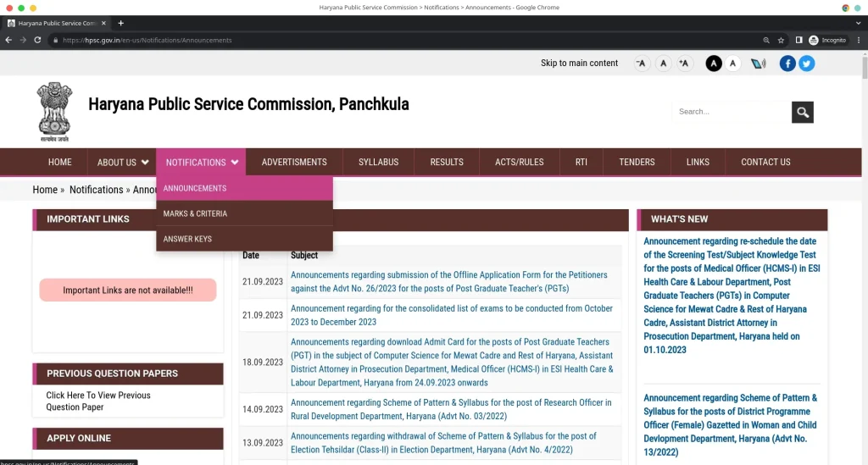
Task: Click the screen reader speaker icon
Action: [759, 64]
